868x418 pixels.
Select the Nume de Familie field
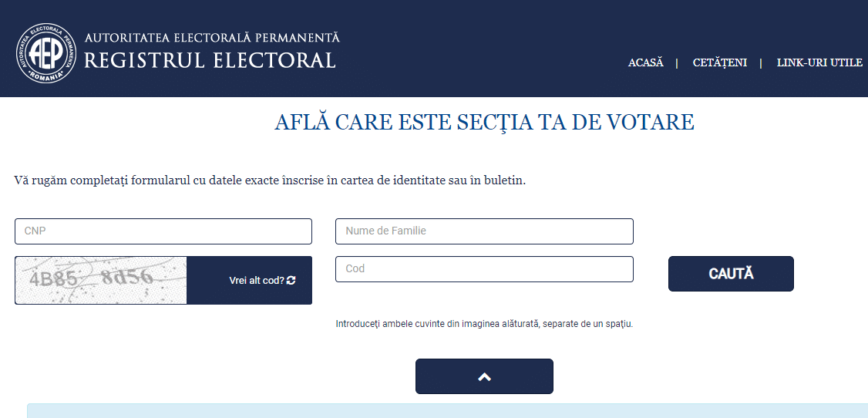pos(484,231)
